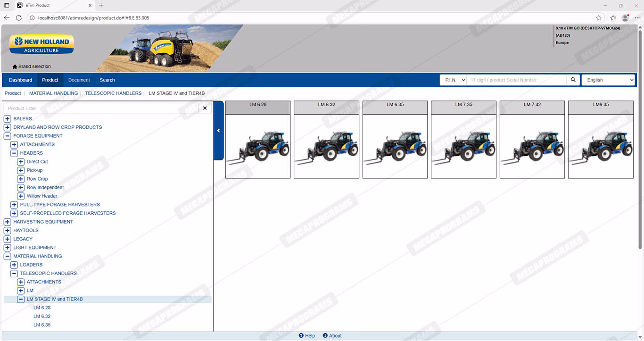
Task: Expand the BALERS tree node
Action: [x=8, y=119]
